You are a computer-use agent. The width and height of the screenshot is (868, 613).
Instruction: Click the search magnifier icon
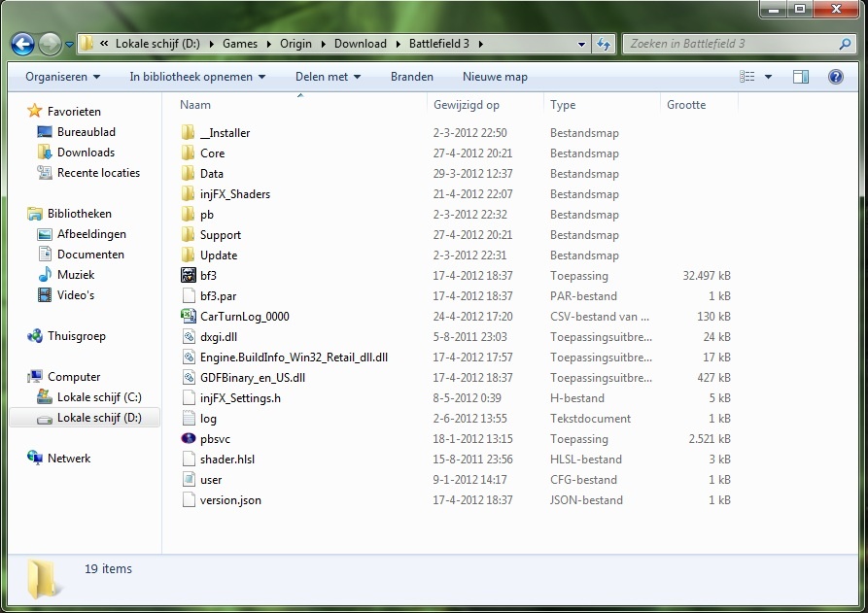tap(845, 44)
